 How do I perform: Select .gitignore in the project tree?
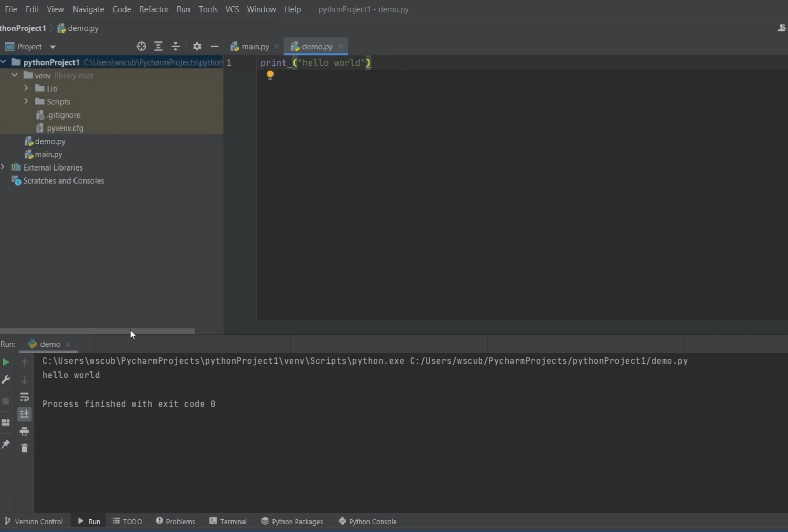pos(111,115)
